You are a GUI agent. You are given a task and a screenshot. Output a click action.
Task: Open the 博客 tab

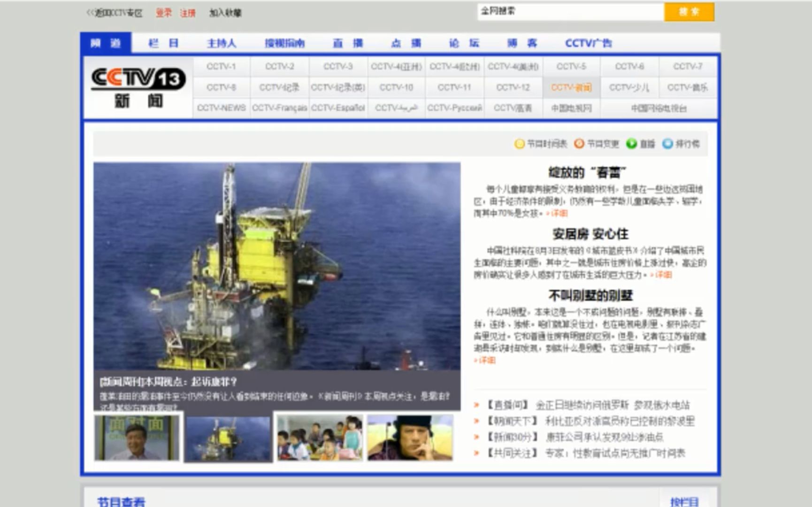[x=522, y=43]
